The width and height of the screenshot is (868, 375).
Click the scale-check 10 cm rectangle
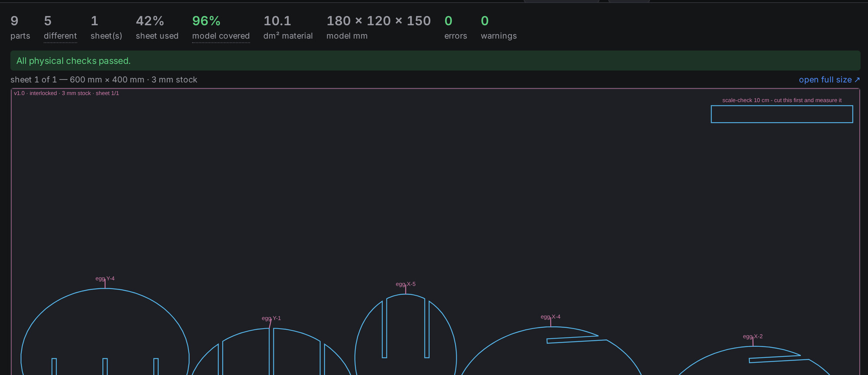[782, 114]
